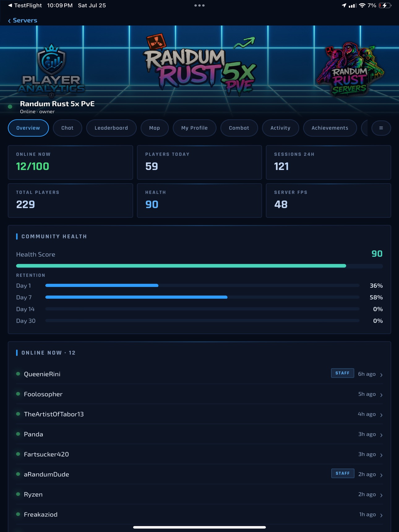
Task: Tap the Day 30 retention bar
Action: [x=202, y=321]
